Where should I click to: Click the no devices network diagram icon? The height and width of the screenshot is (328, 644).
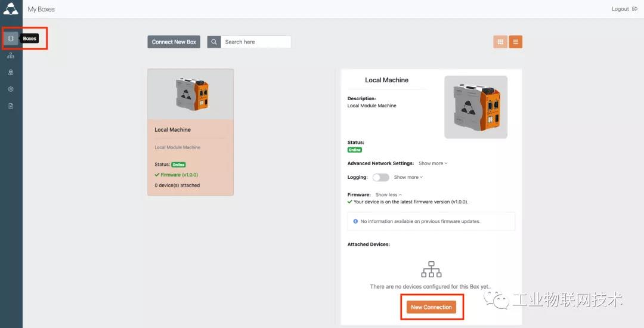(x=431, y=270)
